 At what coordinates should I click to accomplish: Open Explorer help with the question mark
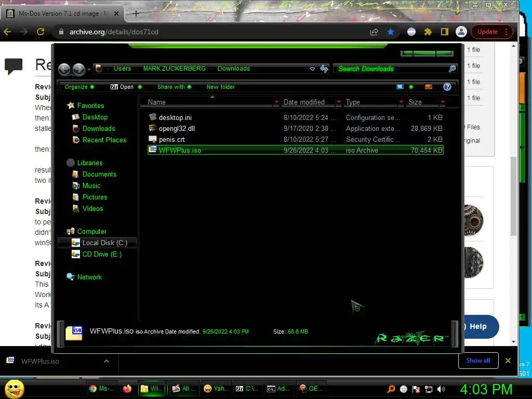click(x=447, y=87)
